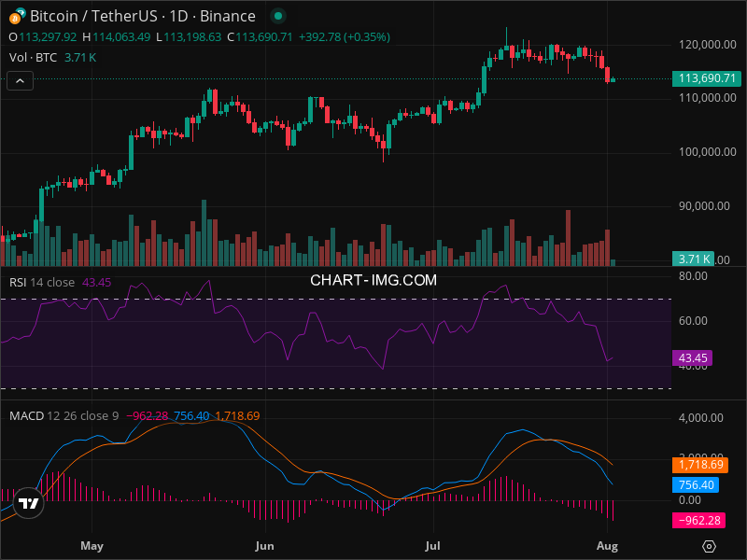This screenshot has height=560, width=747.
Task: Click the 90,000.00 price axis label
Action: (704, 206)
